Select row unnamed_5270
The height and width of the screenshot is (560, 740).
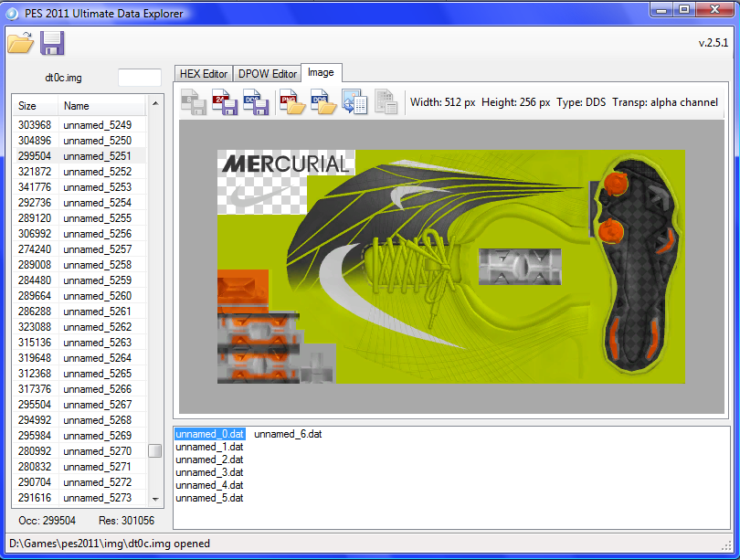point(79,451)
